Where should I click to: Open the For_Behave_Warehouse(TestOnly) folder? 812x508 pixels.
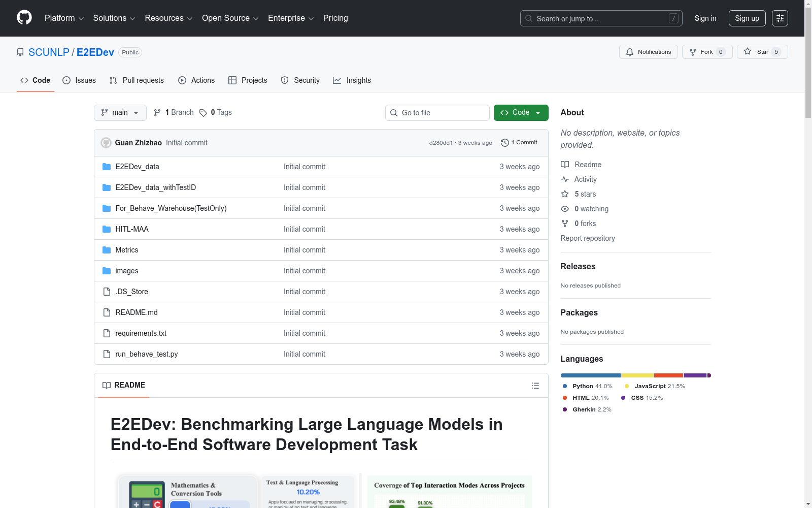[x=171, y=208]
